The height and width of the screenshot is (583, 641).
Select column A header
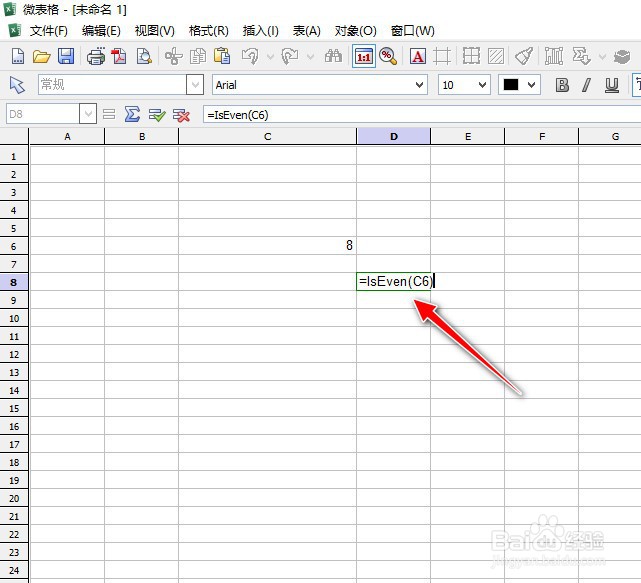pos(67,136)
